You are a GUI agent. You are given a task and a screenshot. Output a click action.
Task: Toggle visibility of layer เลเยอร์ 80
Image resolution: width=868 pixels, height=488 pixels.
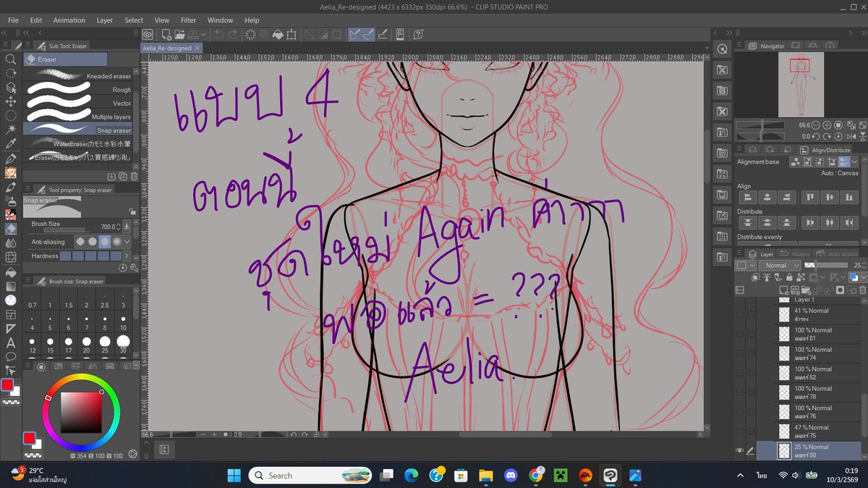[x=740, y=451]
